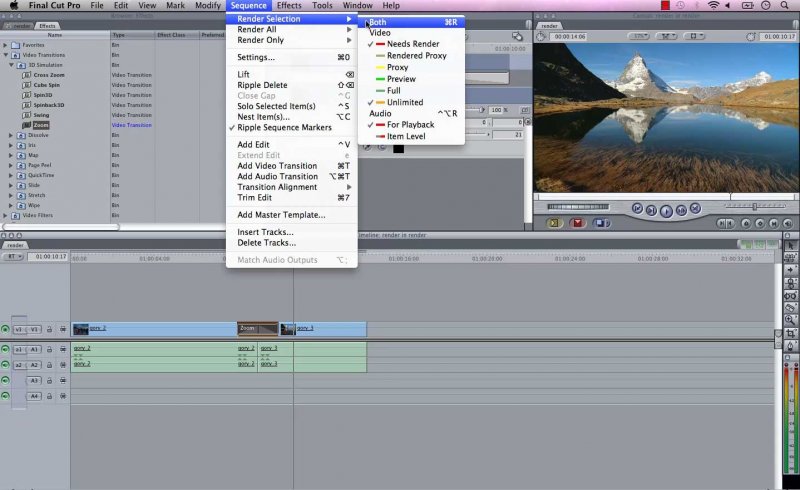Switch to the Effects browser tab
This screenshot has width=800, height=490.
click(47, 26)
